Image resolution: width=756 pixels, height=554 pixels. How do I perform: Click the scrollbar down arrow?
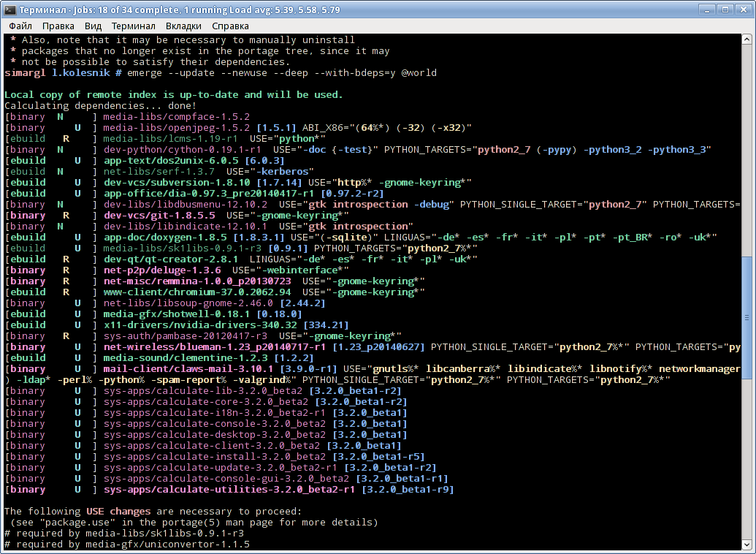tap(747, 544)
